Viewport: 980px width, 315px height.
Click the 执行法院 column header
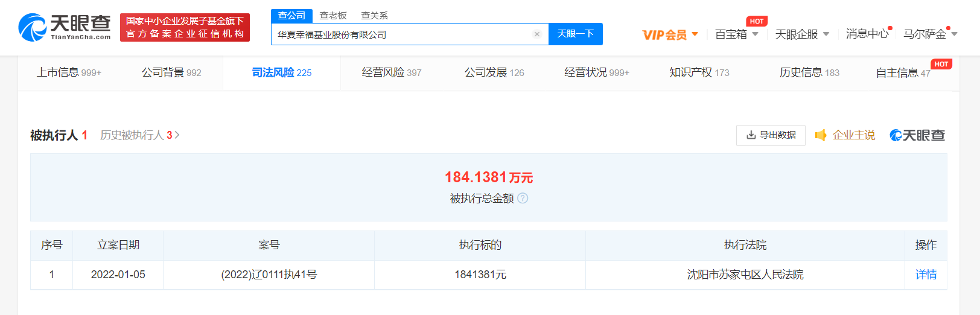click(x=745, y=245)
